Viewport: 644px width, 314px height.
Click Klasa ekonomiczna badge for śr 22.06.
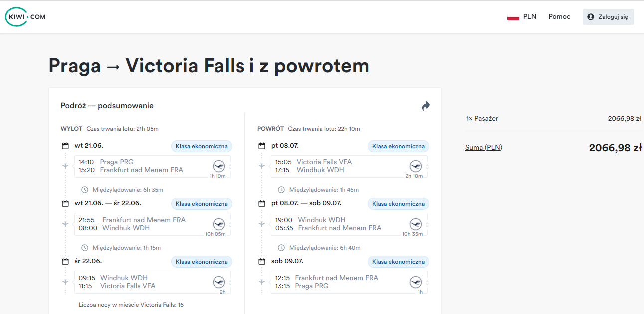(202, 262)
